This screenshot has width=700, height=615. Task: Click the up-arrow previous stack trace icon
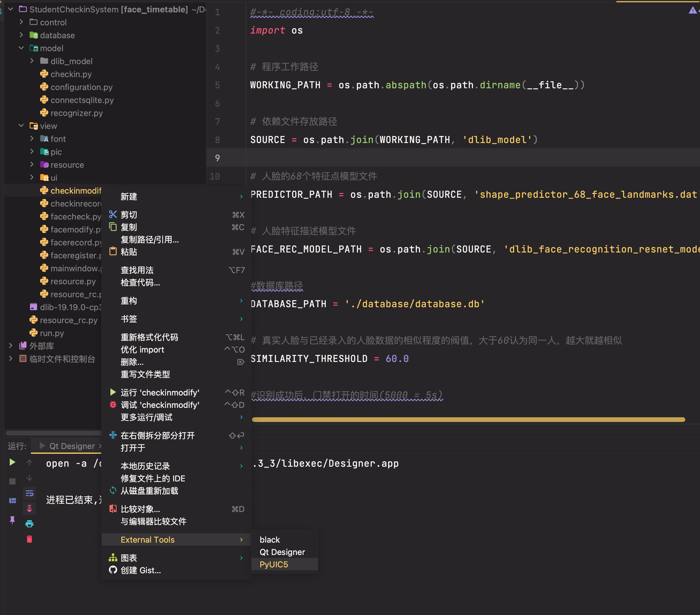[x=29, y=463]
